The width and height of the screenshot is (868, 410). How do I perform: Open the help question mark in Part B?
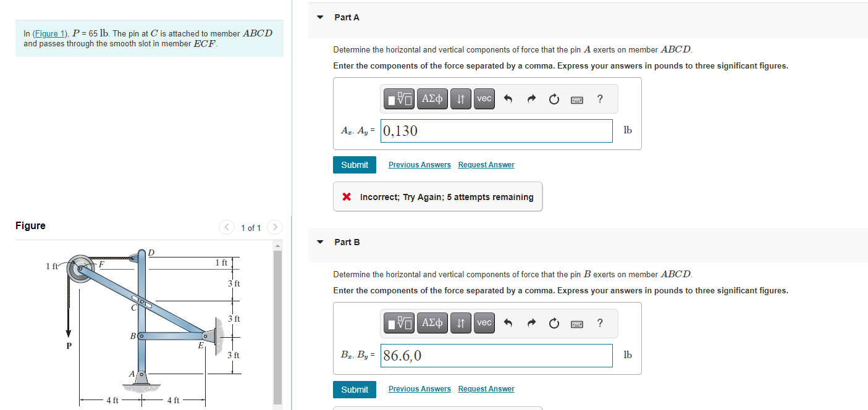[599, 323]
